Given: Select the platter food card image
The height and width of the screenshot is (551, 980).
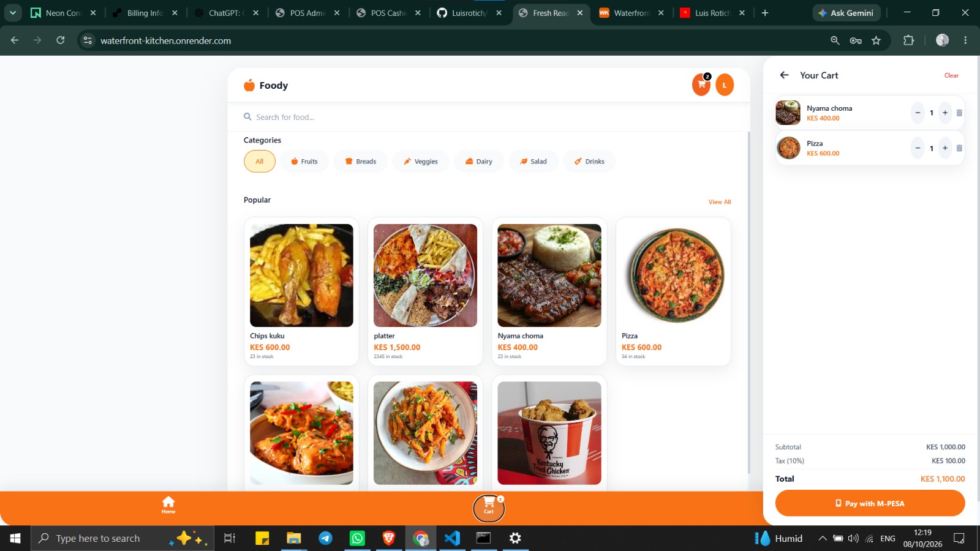Looking at the screenshot, I should tap(425, 275).
